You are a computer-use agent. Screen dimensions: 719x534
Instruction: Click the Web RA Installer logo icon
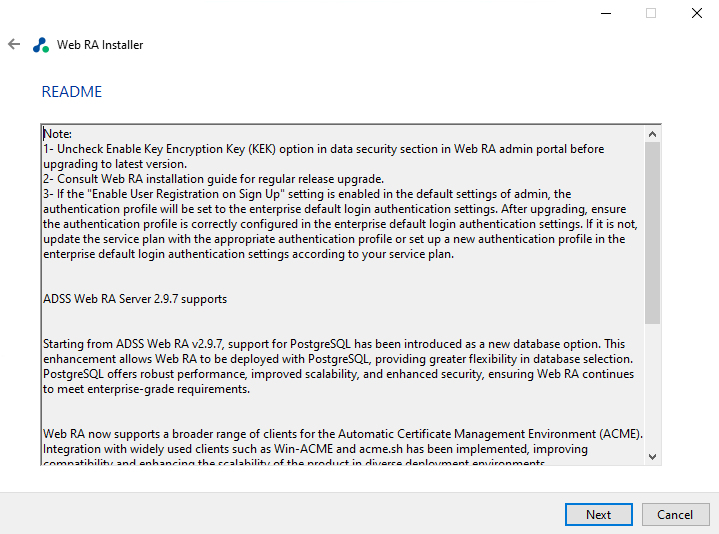[41, 45]
